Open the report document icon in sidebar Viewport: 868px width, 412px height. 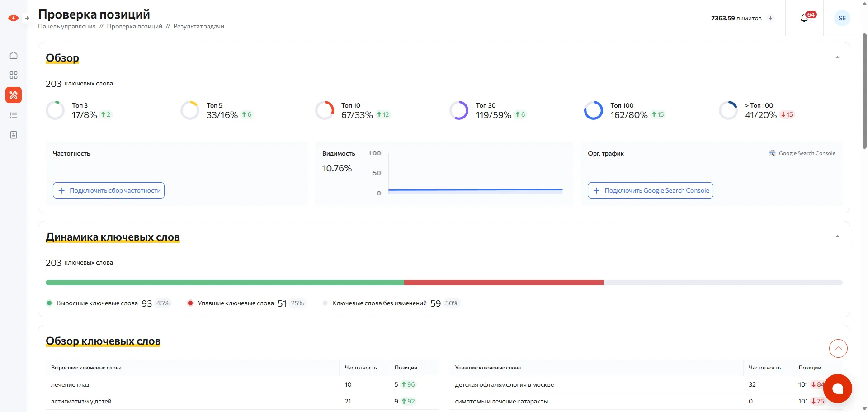tap(14, 135)
